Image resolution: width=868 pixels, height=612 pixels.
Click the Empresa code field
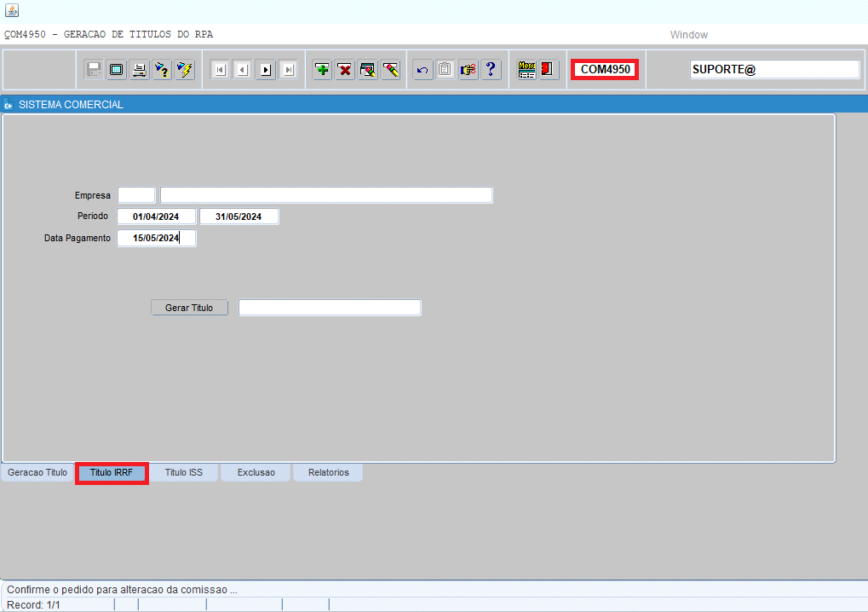(137, 195)
